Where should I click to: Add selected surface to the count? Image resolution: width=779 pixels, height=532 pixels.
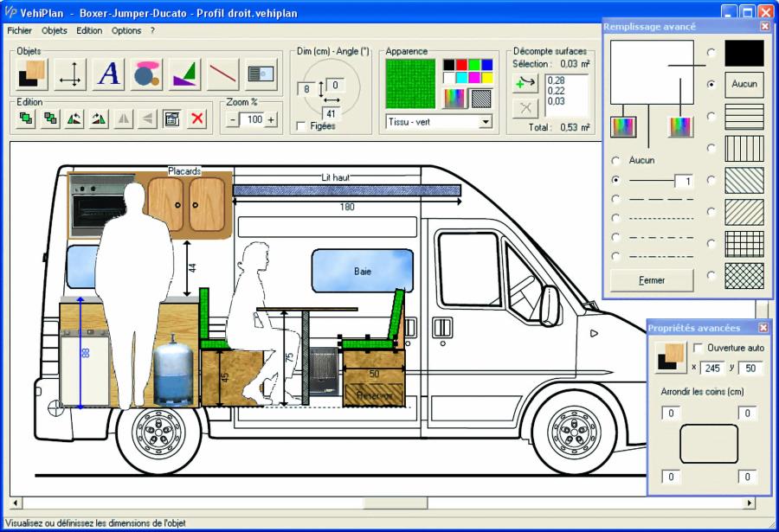tap(525, 82)
